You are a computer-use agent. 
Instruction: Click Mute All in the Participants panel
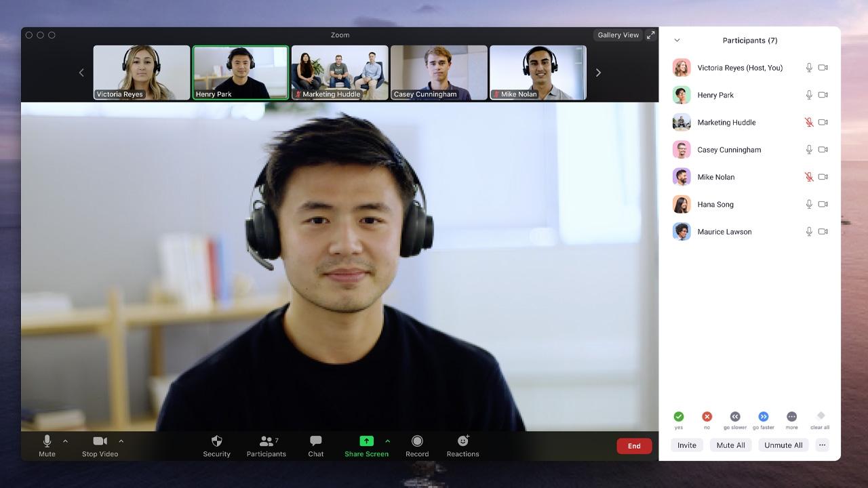tap(730, 445)
